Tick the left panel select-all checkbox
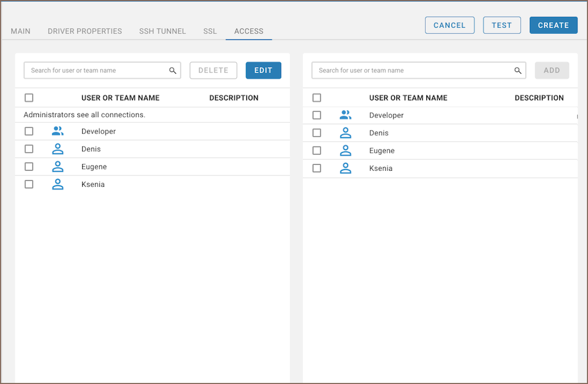Image resolution: width=588 pixels, height=384 pixels. [29, 98]
